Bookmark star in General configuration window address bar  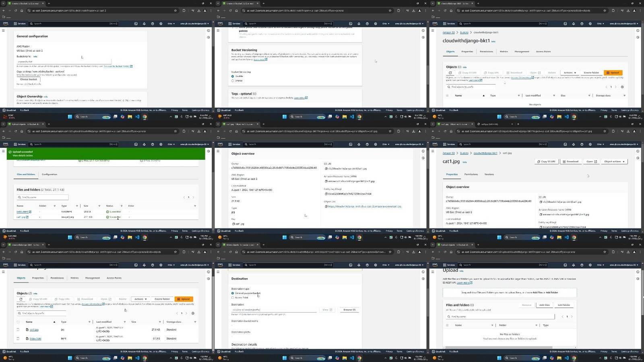point(175,10)
